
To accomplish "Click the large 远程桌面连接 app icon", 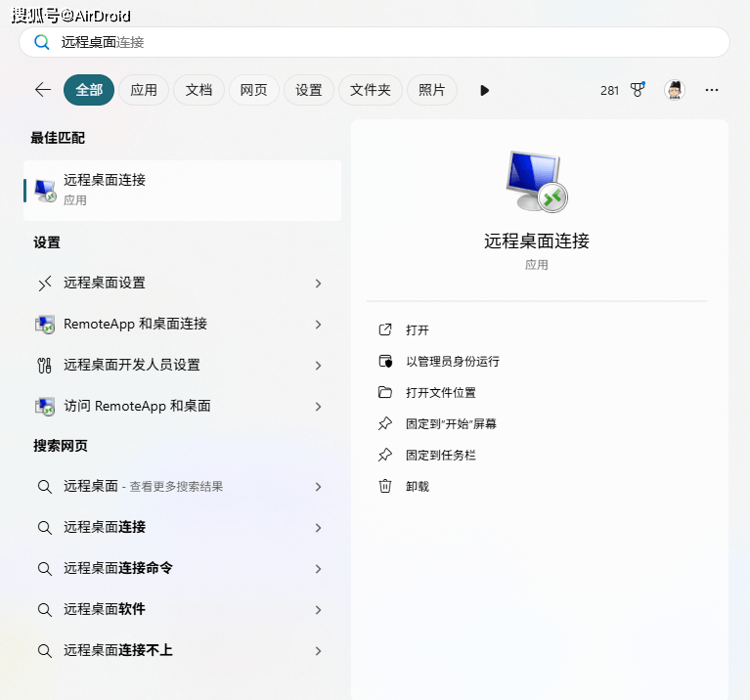I will (x=536, y=182).
